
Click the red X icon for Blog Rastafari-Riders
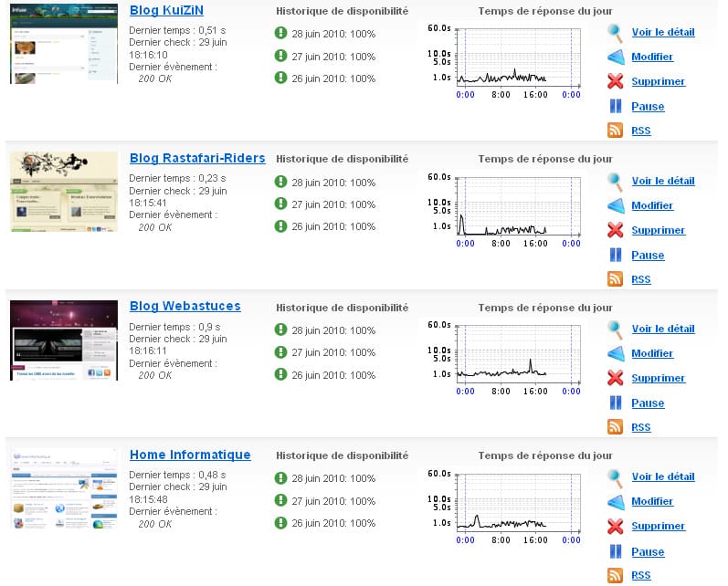coord(616,230)
